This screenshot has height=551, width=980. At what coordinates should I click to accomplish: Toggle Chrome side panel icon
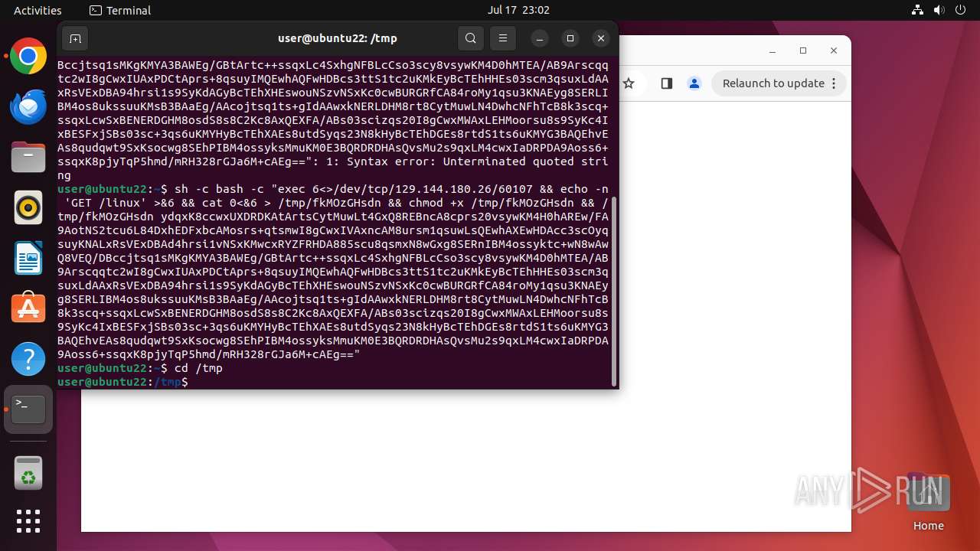[666, 83]
